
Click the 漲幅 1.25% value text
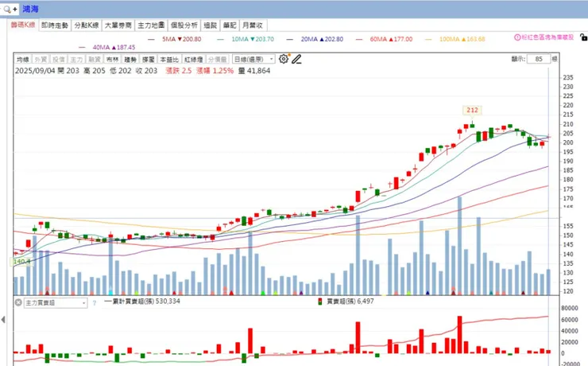pos(215,71)
